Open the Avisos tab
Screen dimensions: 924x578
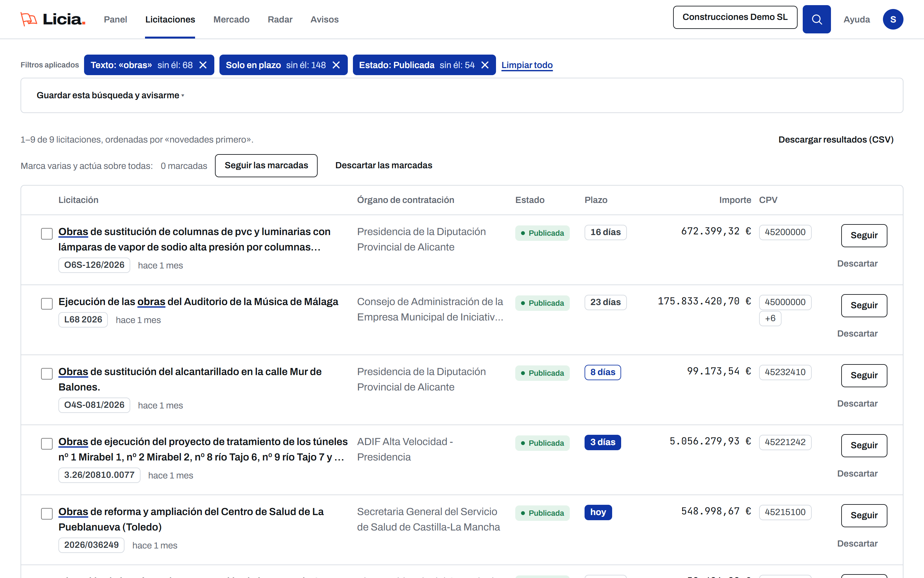point(325,20)
